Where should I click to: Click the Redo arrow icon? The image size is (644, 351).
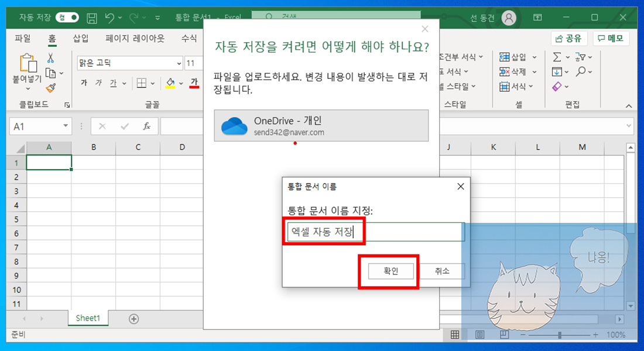(x=134, y=17)
